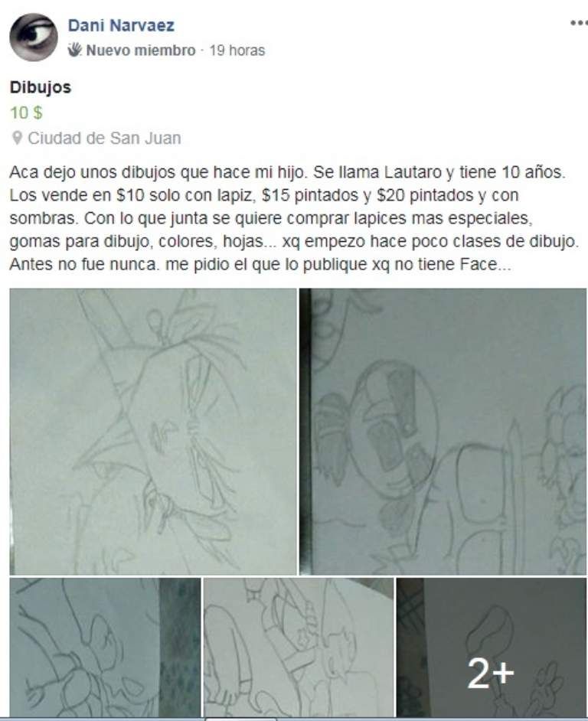Viewport: 588px width, 721px height.
Task: Click the post description paragraph
Action: pos(294,218)
